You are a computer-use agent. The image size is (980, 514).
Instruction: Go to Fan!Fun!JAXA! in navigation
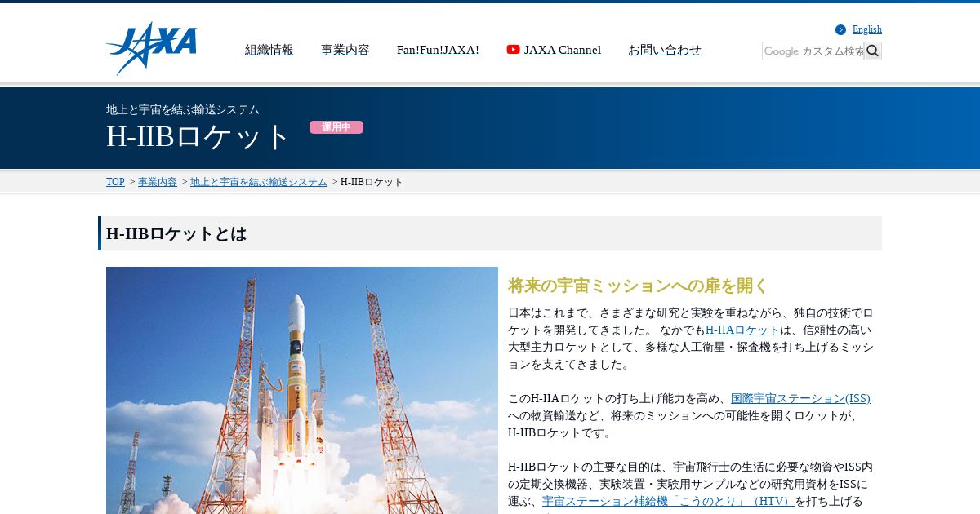[438, 50]
